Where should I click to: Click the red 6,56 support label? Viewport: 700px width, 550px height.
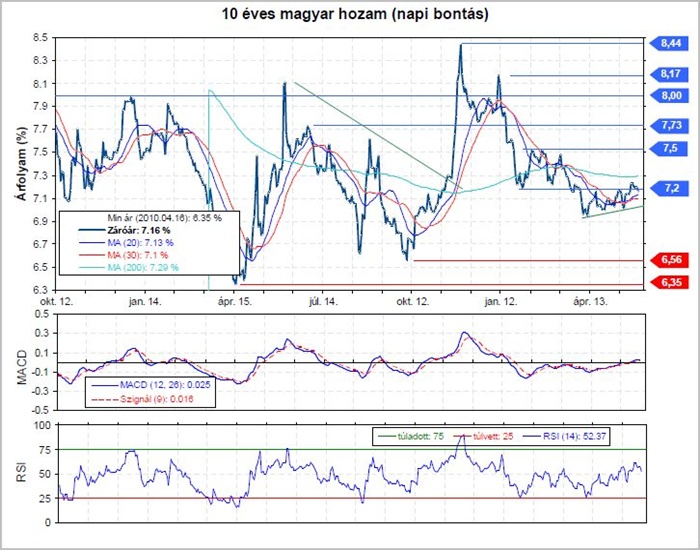click(672, 260)
